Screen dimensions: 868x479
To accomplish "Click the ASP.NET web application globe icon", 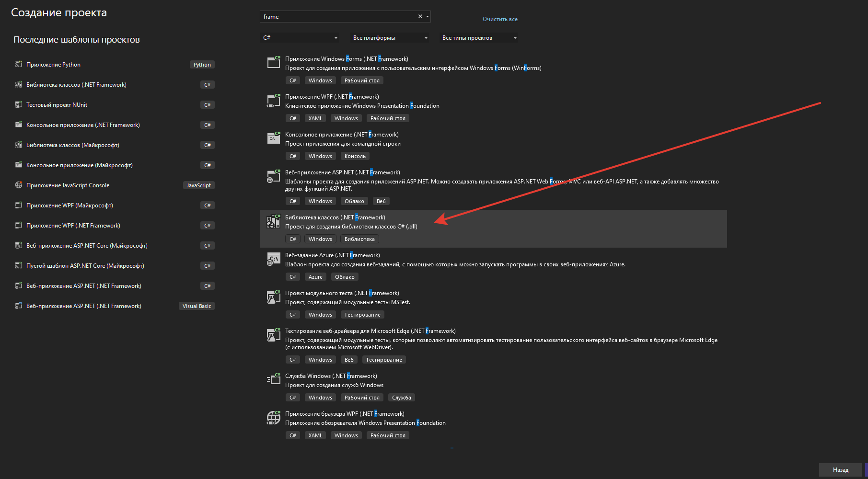I will tap(273, 176).
